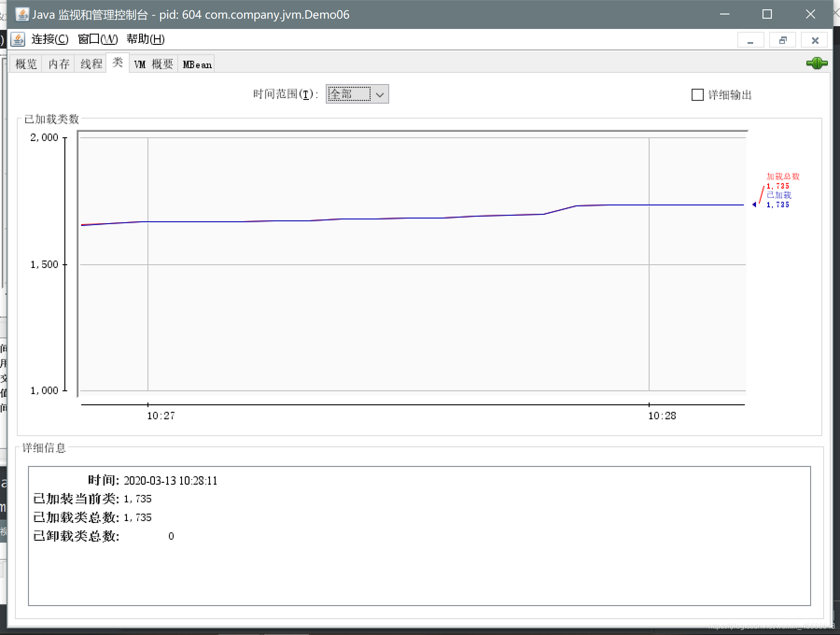Click the timestamp 2020-03-13 10:28:11
This screenshot has width=840, height=635.
tap(170, 480)
